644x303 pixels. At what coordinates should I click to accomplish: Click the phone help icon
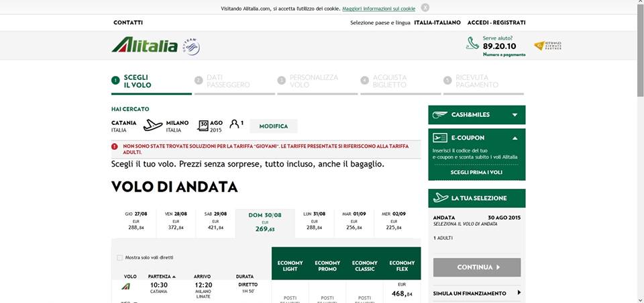pyautogui.click(x=472, y=44)
